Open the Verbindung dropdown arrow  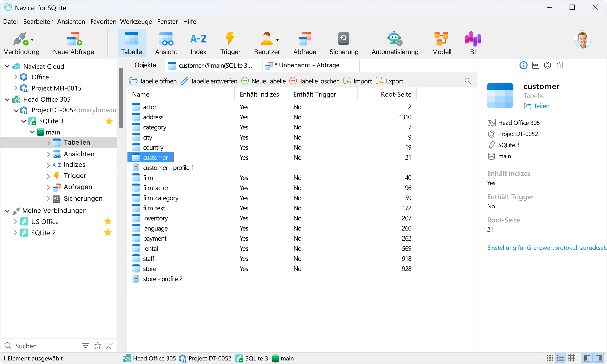coord(32,40)
